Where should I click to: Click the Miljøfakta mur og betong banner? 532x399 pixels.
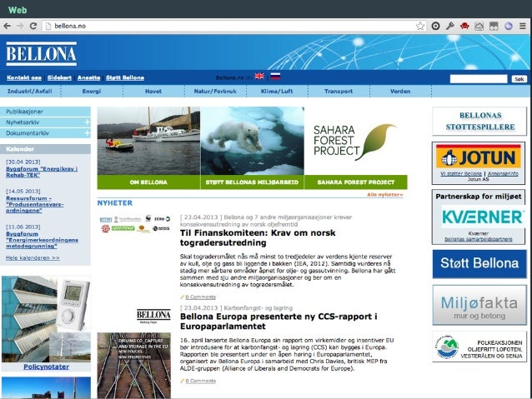point(479,305)
